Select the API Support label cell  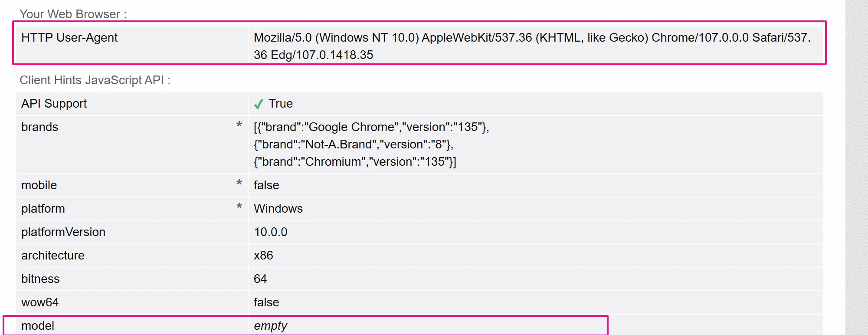coord(54,104)
